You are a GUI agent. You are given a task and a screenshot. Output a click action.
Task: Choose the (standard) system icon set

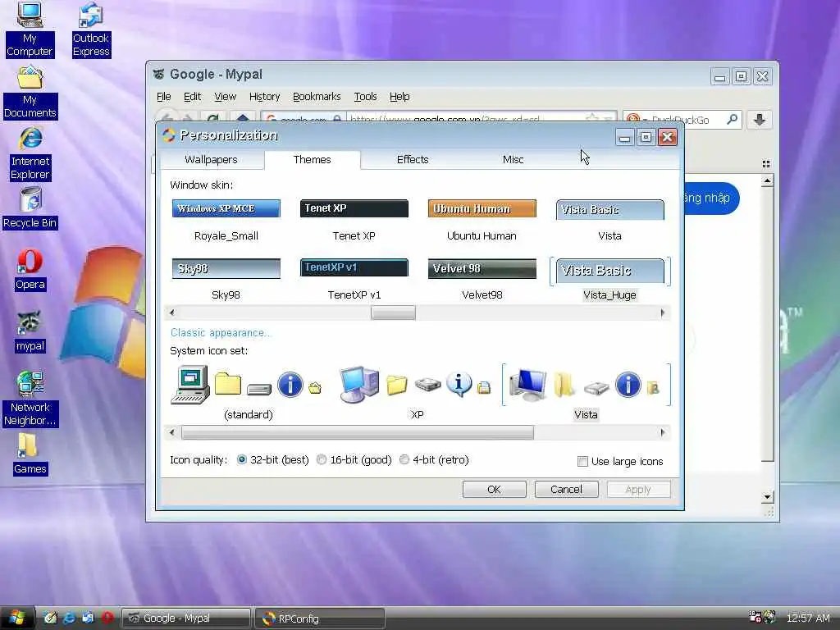[x=248, y=393]
